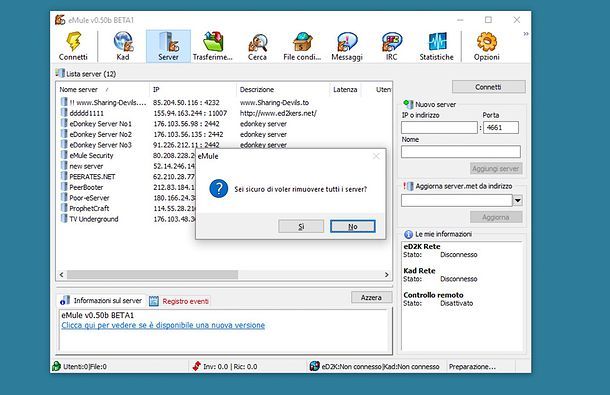Click the Utenti status bar icon

click(x=57, y=366)
